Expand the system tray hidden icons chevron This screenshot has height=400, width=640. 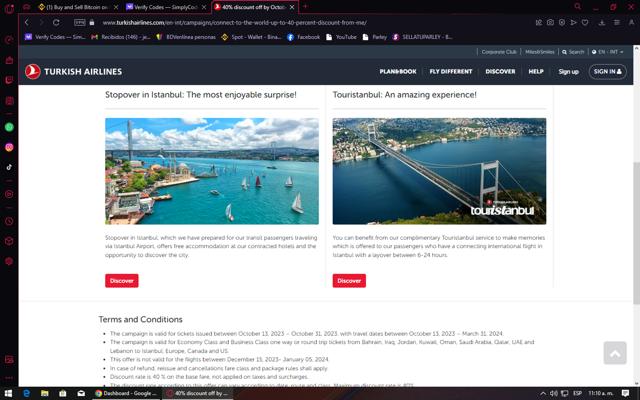point(543,393)
